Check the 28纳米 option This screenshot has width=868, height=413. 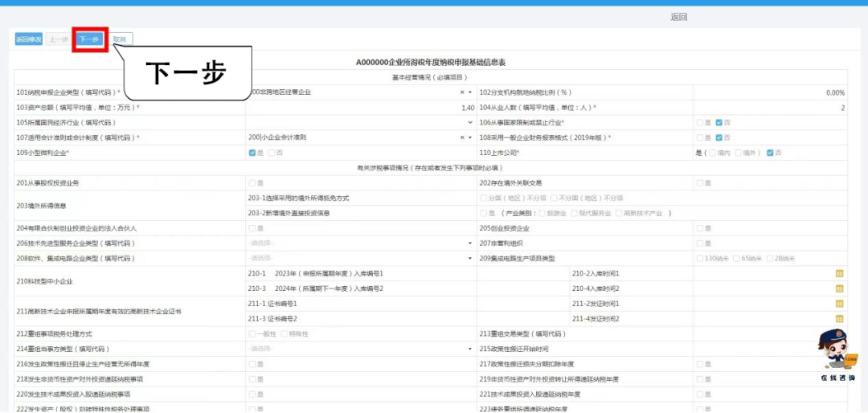click(769, 258)
